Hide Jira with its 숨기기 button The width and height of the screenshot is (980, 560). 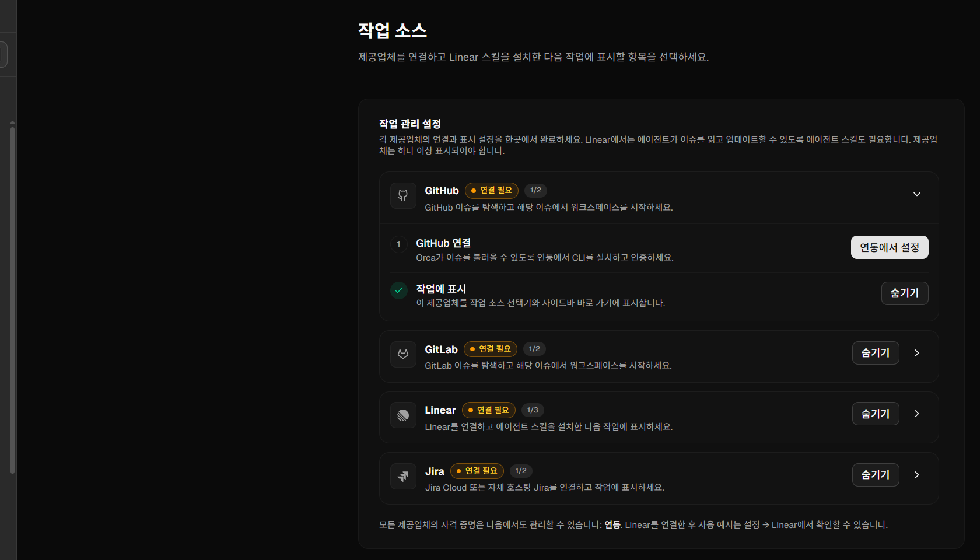coord(876,475)
